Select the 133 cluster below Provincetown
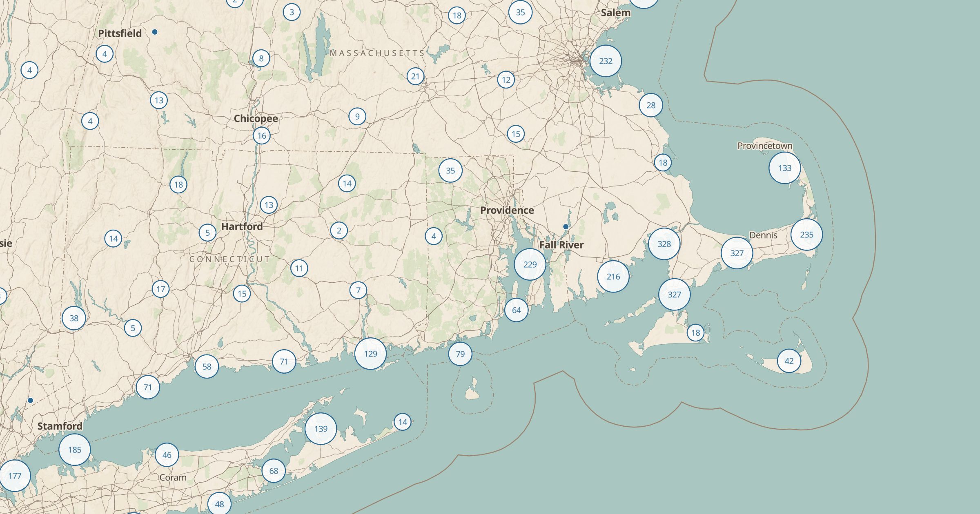 coord(784,168)
